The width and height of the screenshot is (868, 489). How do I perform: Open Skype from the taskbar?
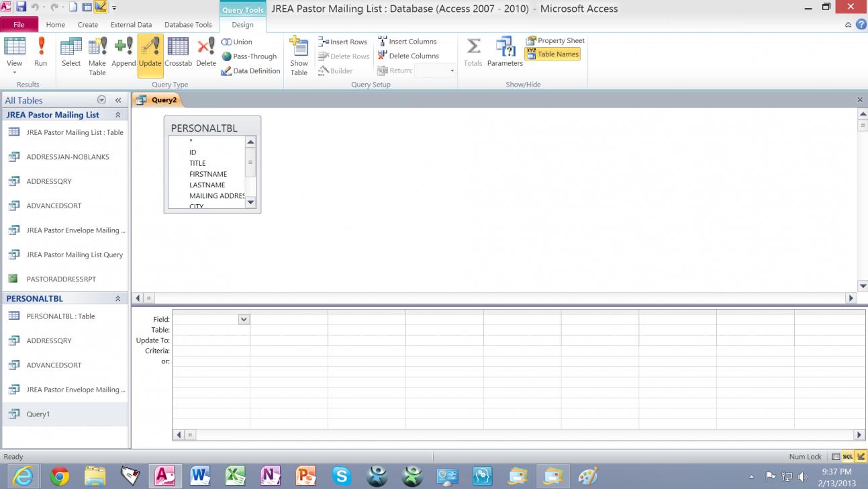pyautogui.click(x=341, y=476)
